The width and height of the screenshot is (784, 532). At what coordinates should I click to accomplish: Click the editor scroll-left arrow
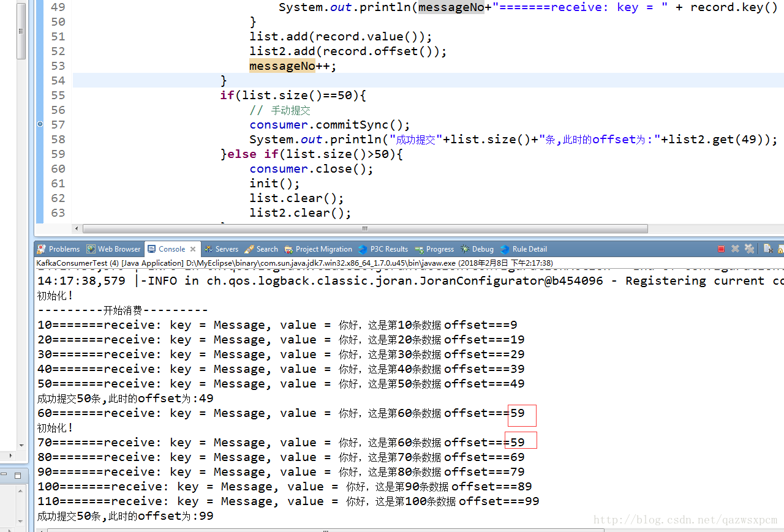[77, 228]
